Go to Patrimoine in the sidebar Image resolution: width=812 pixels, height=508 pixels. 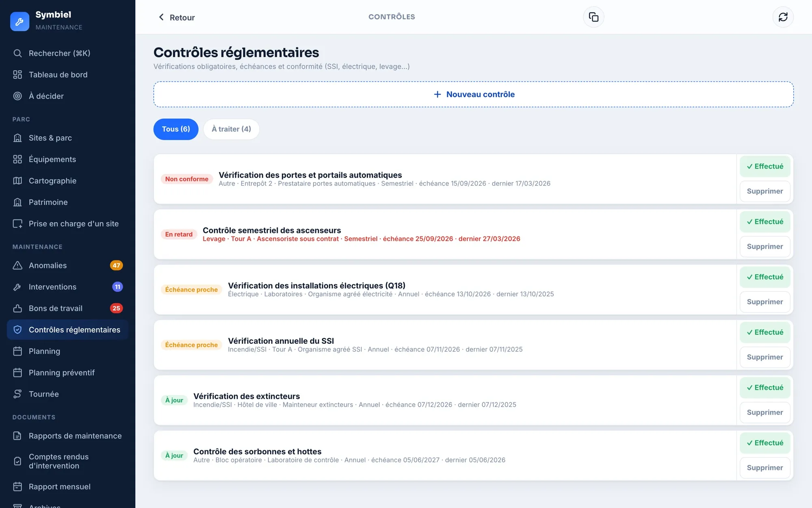point(67,202)
